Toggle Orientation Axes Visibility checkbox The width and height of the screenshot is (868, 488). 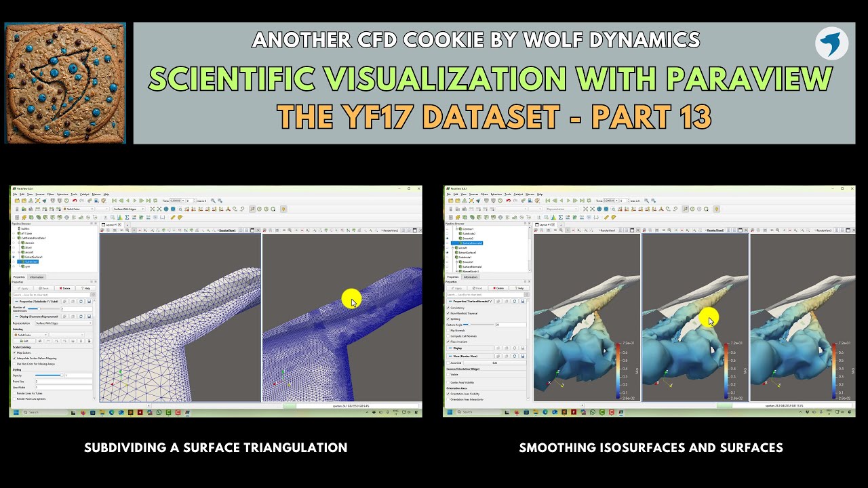pos(448,394)
